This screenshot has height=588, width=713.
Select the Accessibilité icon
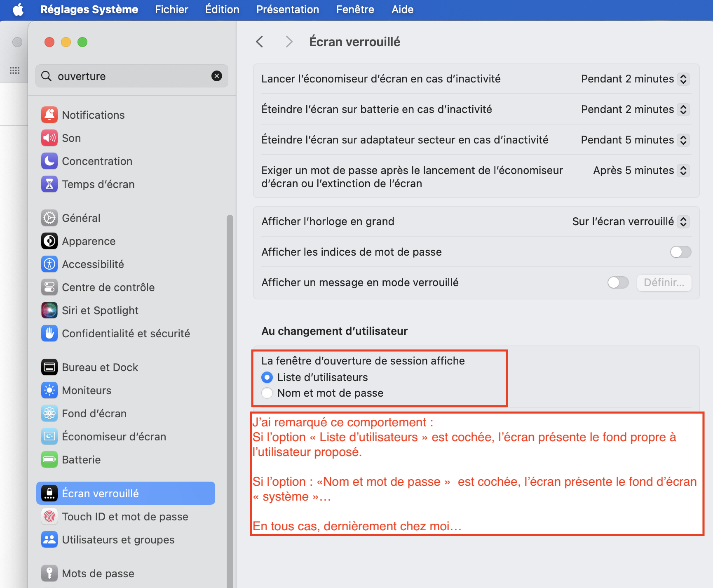tap(49, 264)
